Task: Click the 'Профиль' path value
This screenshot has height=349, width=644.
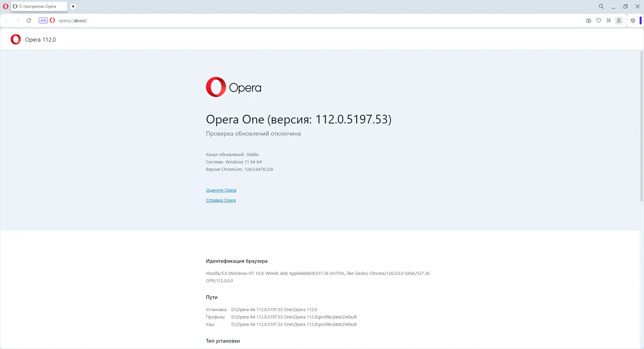Action: (294, 317)
